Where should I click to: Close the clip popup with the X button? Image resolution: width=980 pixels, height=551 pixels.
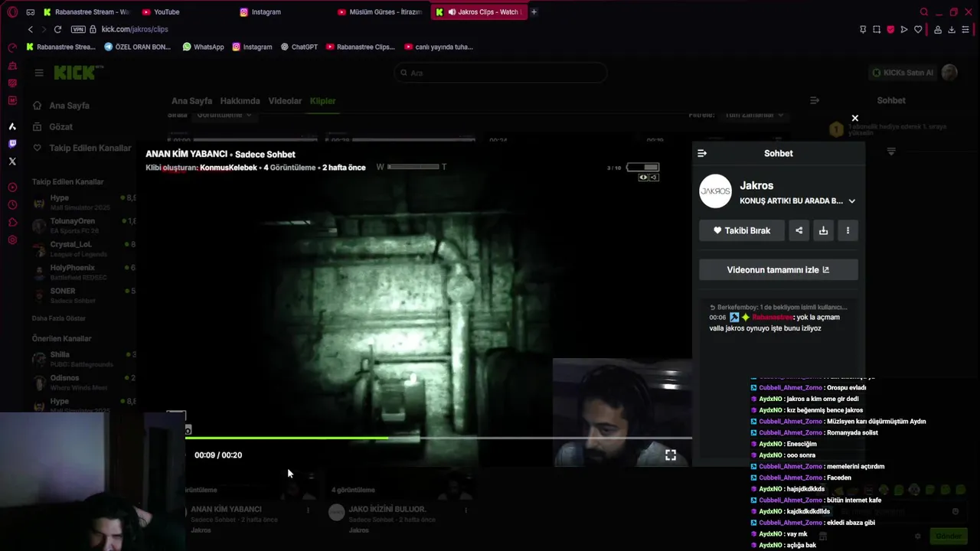(x=855, y=118)
